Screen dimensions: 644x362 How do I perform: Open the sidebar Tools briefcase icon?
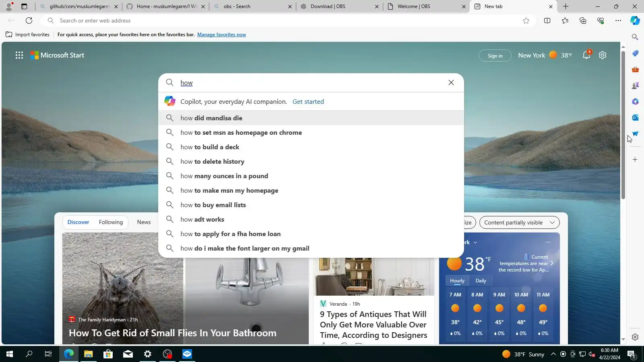click(635, 70)
